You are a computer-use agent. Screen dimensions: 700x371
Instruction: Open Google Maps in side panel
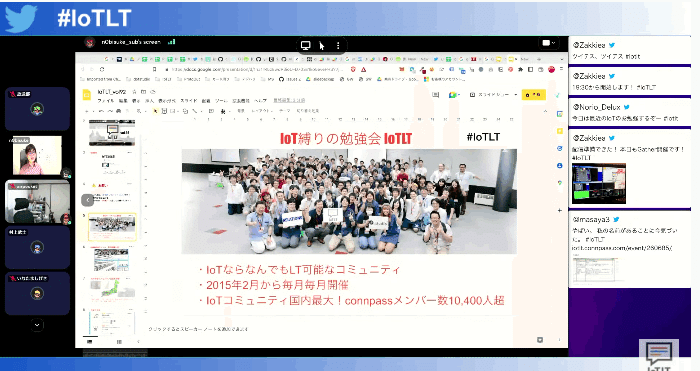[560, 183]
